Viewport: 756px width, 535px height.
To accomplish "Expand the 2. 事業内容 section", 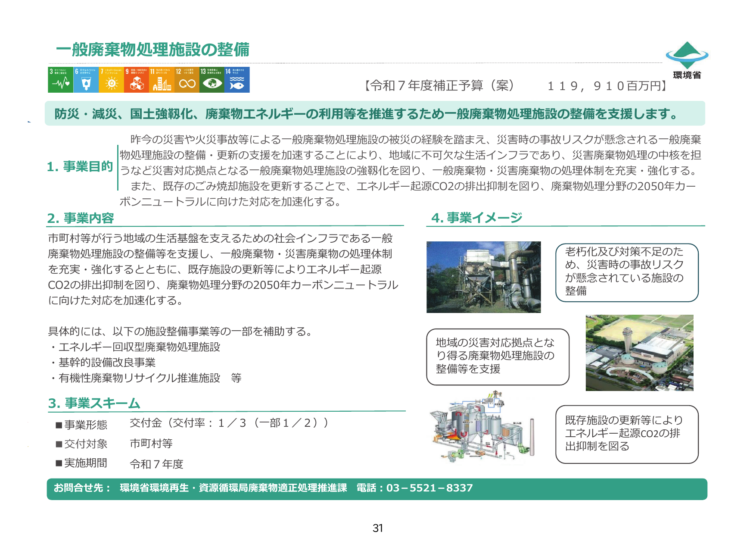I will click(x=81, y=219).
